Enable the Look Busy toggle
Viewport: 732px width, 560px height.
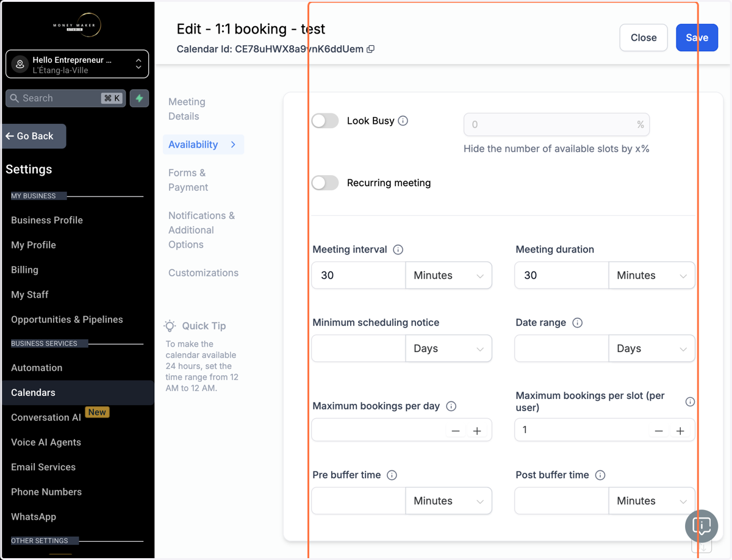tap(325, 121)
